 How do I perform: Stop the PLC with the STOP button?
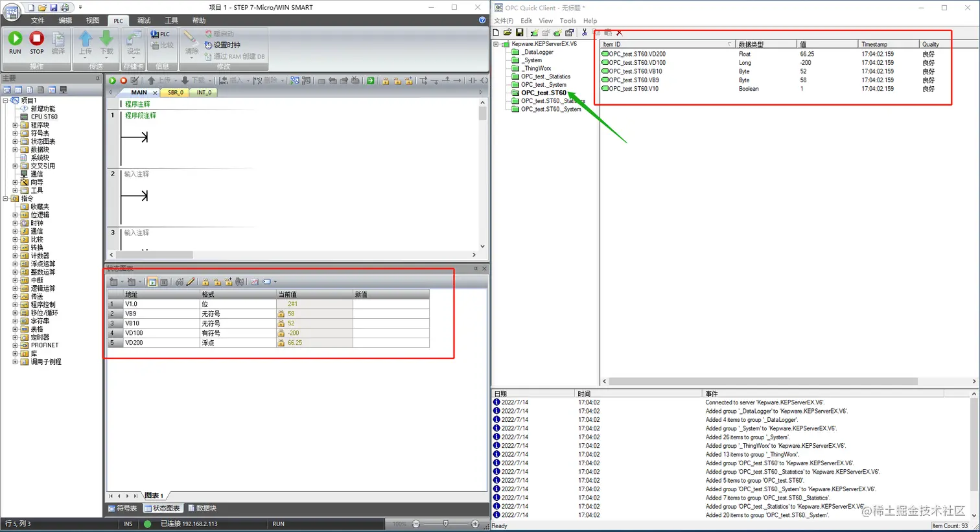pos(37,43)
